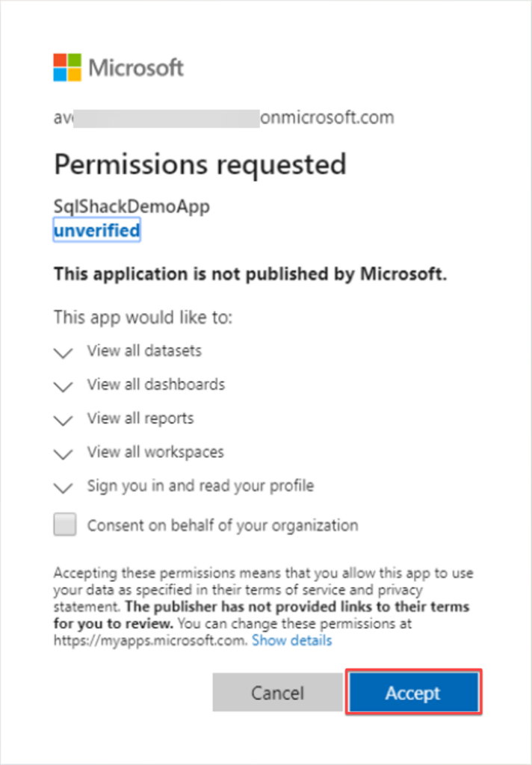Expand the sign-in and read profile chevron

click(64, 488)
